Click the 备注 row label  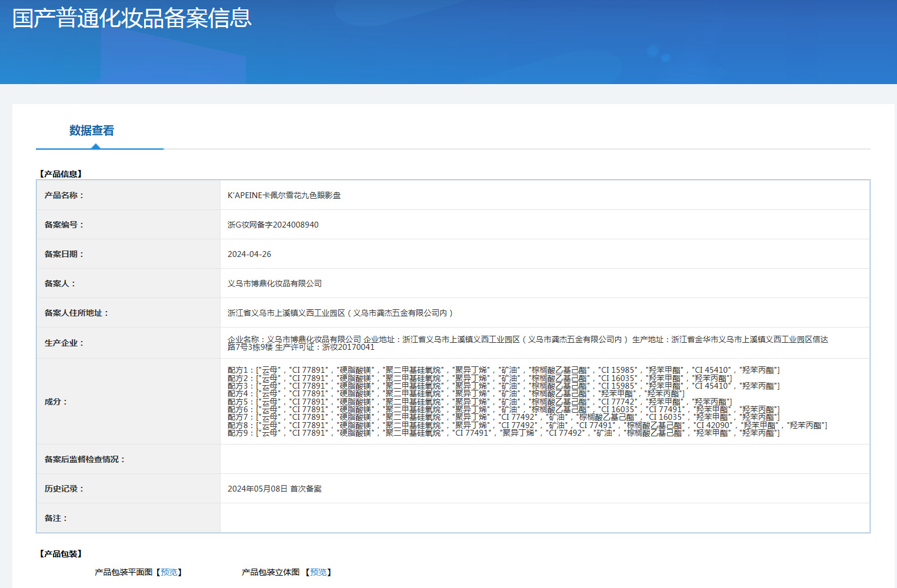coord(56,518)
